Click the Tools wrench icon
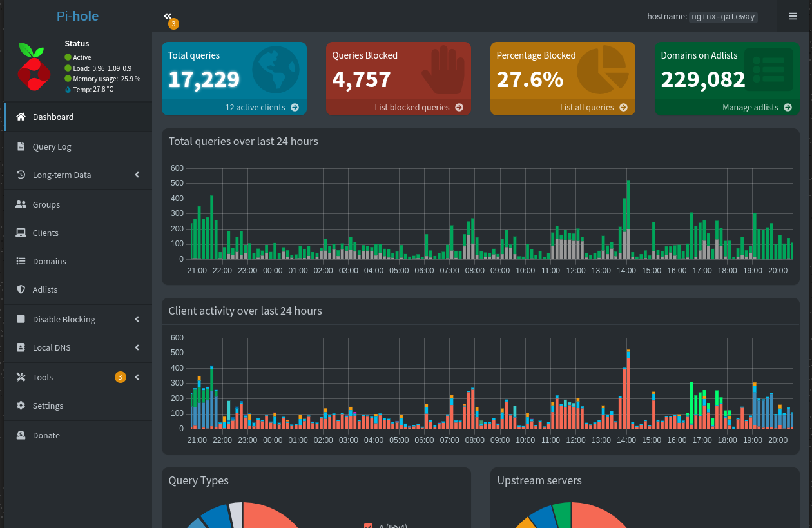The image size is (812, 528). tap(21, 377)
